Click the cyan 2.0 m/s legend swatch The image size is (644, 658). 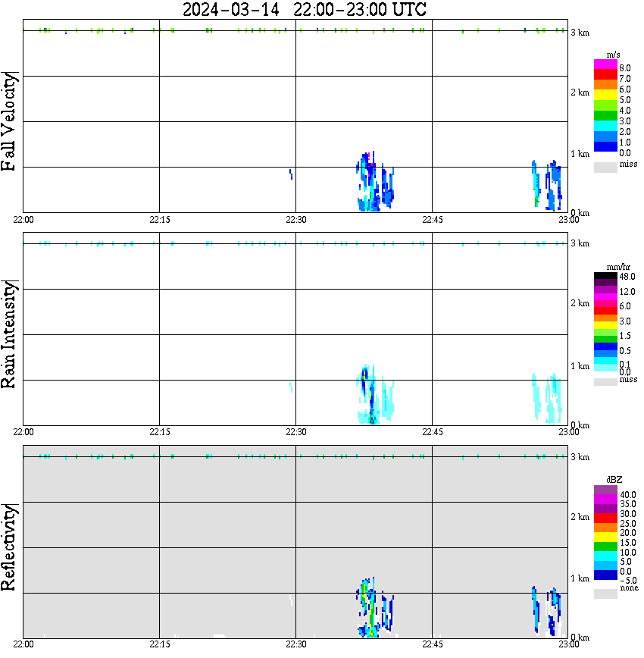(605, 127)
